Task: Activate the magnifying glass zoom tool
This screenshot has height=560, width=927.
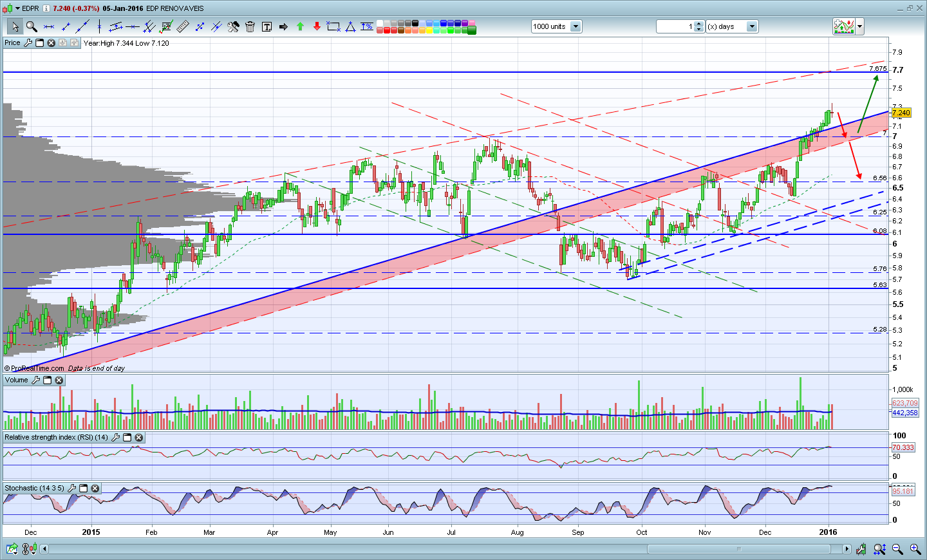Action: [32, 26]
